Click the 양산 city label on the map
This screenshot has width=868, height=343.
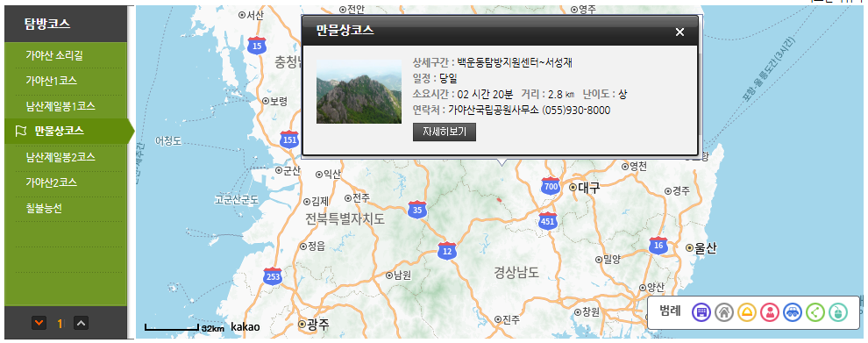click(x=655, y=287)
